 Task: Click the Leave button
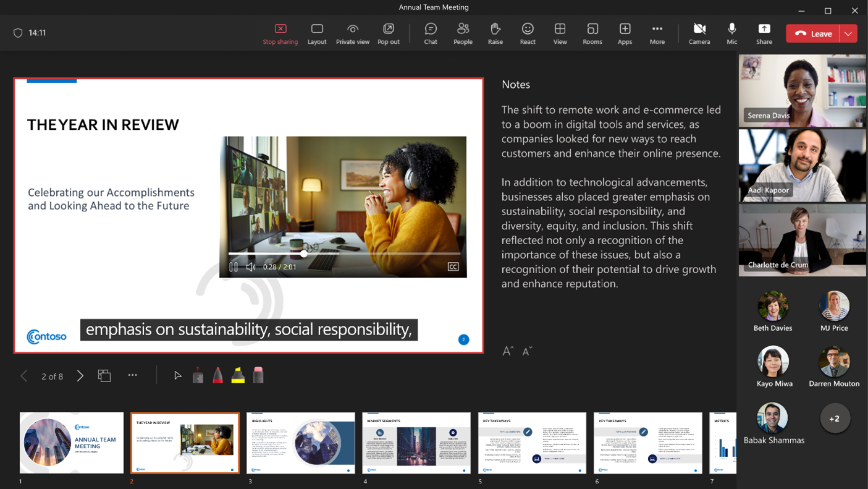coord(815,33)
